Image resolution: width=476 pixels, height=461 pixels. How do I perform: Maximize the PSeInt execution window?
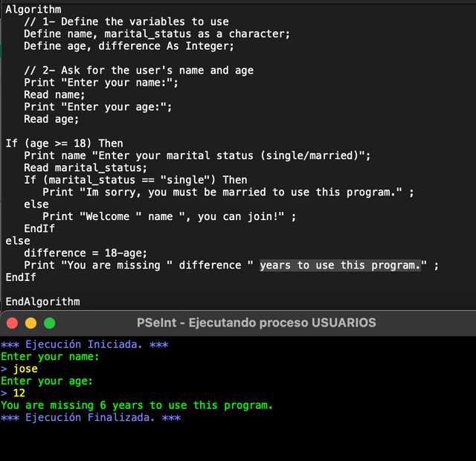[x=50, y=323]
